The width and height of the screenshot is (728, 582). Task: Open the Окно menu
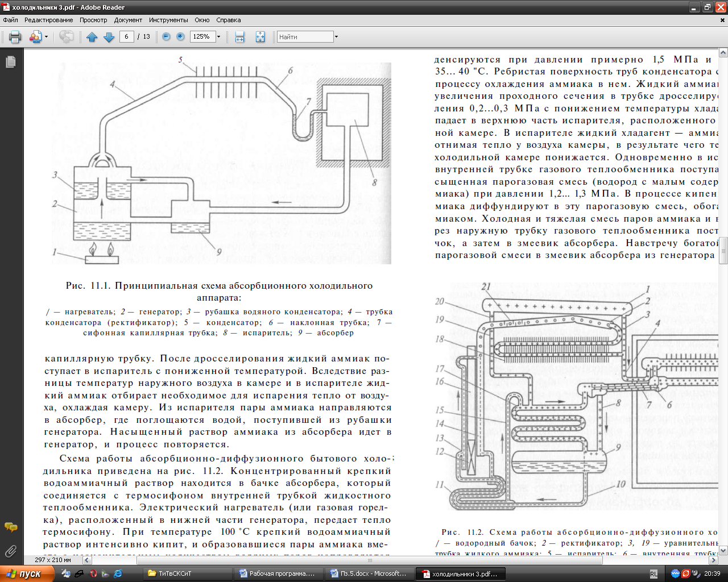click(202, 20)
